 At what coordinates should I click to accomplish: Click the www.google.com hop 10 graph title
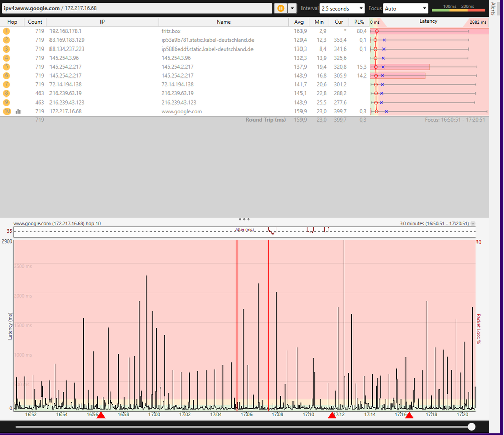(57, 223)
